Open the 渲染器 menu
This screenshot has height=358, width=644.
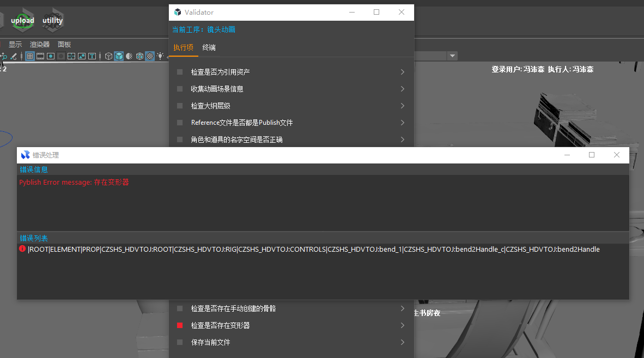pos(40,45)
